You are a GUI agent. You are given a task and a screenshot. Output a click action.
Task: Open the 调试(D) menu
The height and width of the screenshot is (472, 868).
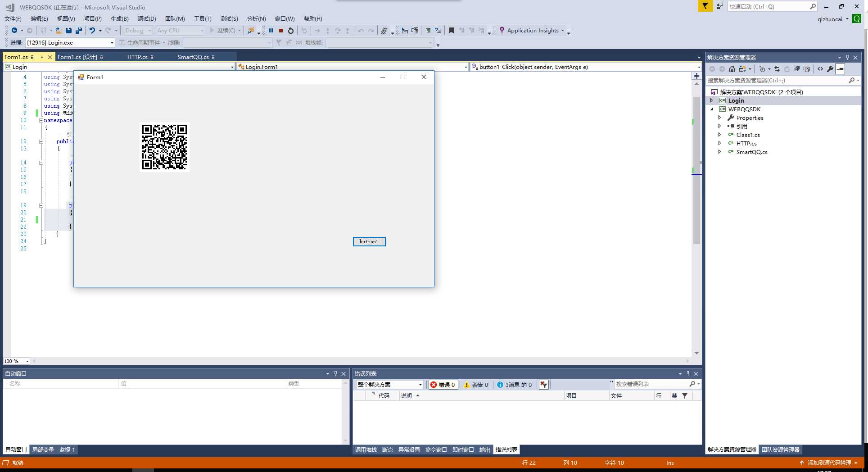coord(147,19)
